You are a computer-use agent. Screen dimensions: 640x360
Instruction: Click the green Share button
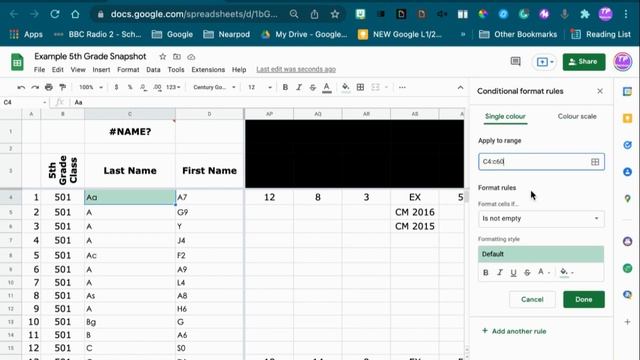tap(584, 62)
